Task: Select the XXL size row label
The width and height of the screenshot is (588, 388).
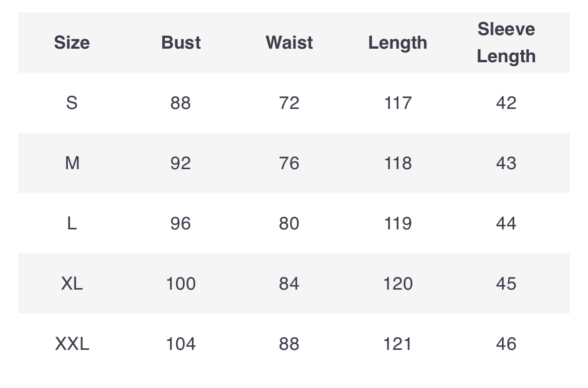Action: pyautogui.click(x=72, y=344)
